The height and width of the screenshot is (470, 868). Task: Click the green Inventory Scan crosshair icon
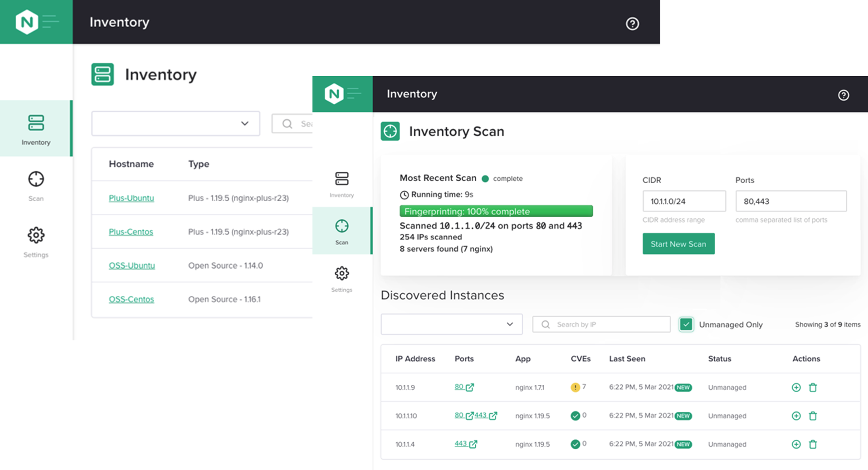tap(390, 131)
